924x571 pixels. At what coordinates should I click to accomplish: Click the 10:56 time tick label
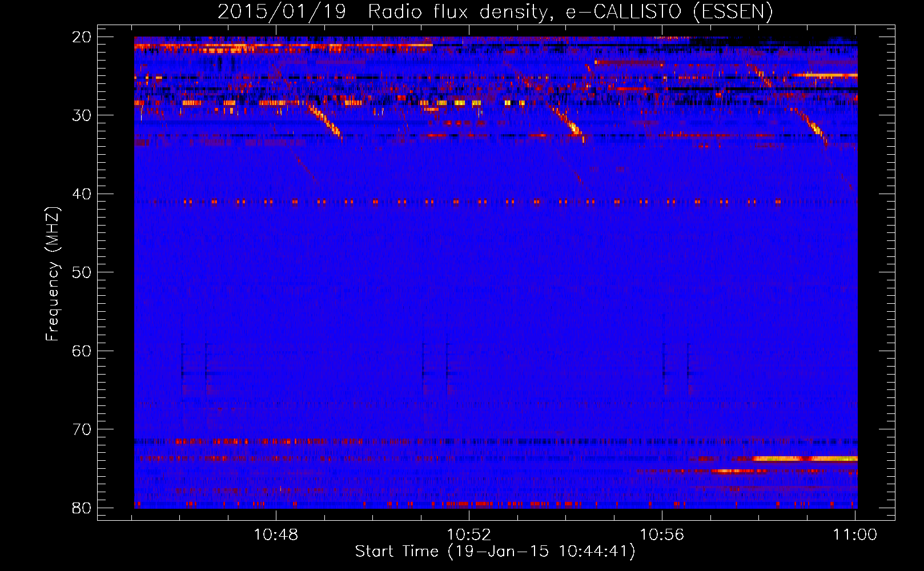pyautogui.click(x=662, y=535)
